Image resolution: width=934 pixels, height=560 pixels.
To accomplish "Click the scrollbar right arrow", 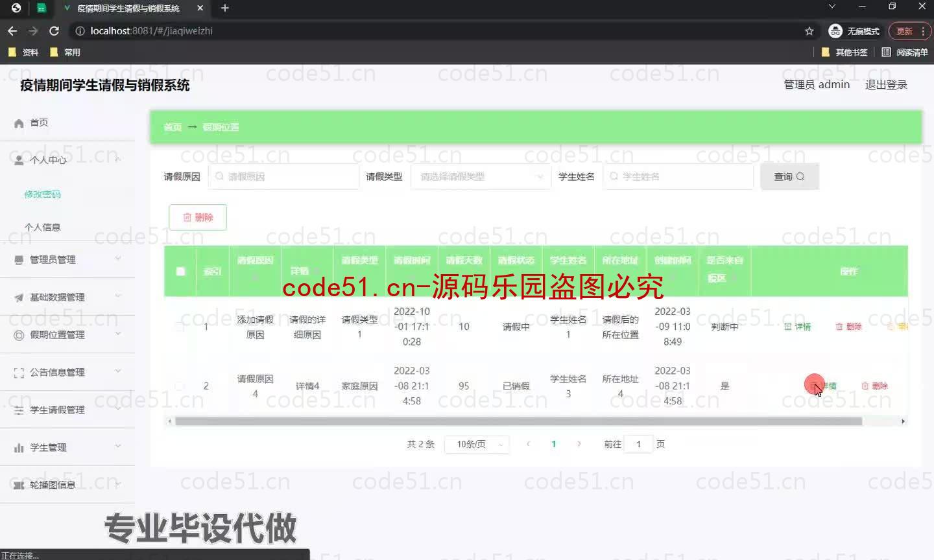I will coord(903,421).
